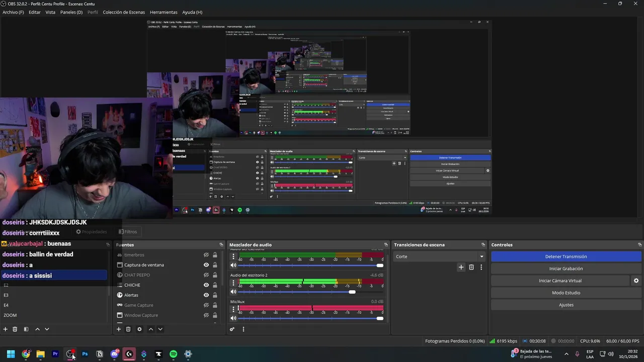Open transition properties three-dot menu
The width and height of the screenshot is (644, 362).
(481, 267)
